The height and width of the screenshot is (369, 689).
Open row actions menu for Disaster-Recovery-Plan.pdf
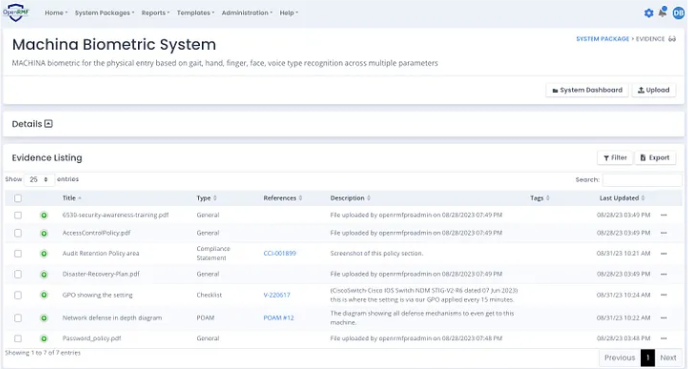point(664,274)
